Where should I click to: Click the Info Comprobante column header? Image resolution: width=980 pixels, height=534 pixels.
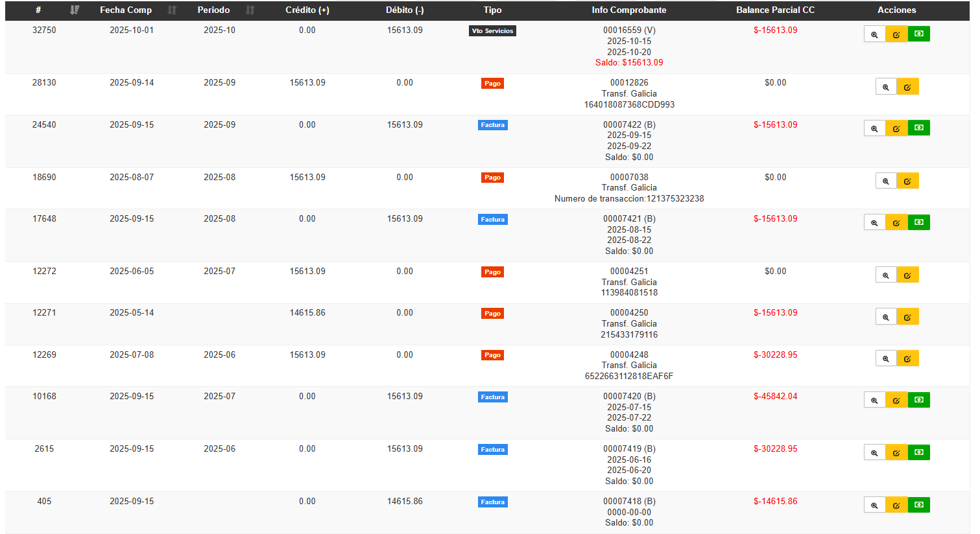(x=628, y=10)
